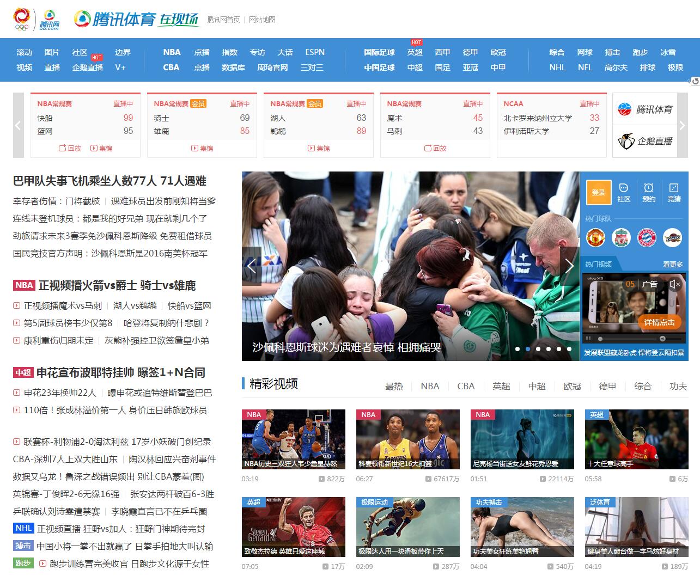
Task: Open the NCAA 北卡罗来纳州立大学 score card
Action: pos(552,125)
